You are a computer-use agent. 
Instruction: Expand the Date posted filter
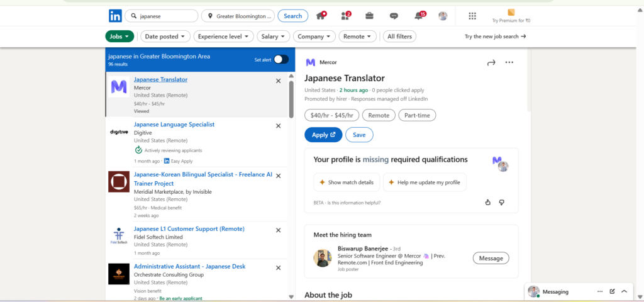tap(165, 36)
